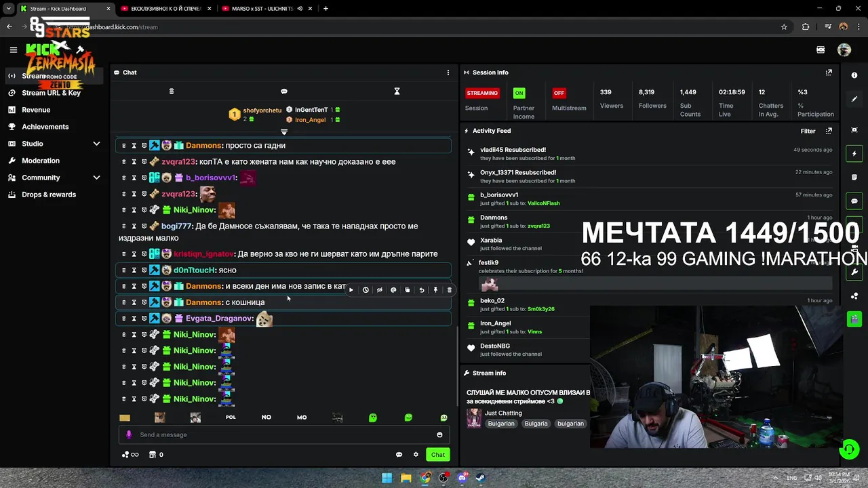Select the hourglass timeout tab in chat header
Screen dimensions: 868x488
point(397,91)
